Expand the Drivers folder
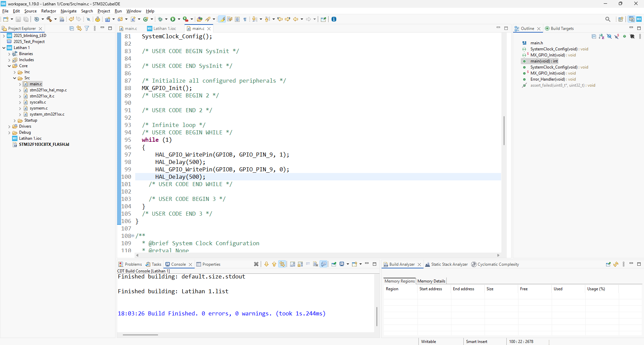Viewport: 644px width, 345px height. [x=9, y=126]
